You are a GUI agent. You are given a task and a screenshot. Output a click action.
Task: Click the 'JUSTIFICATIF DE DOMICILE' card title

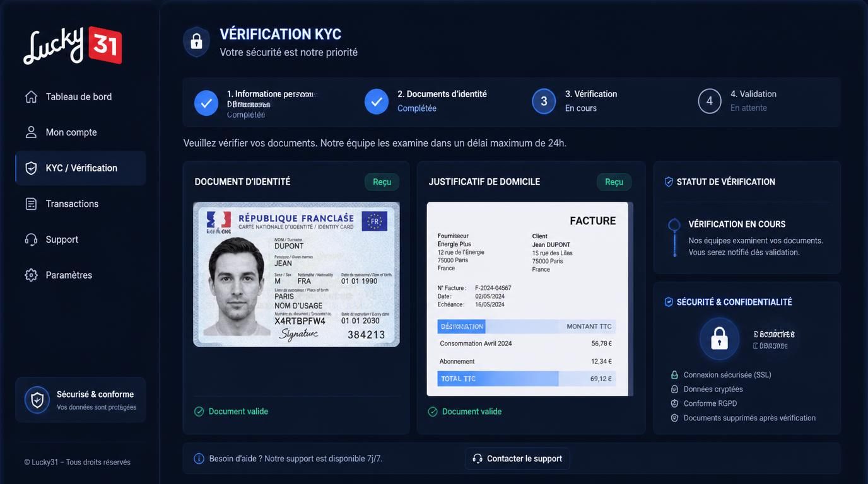[484, 182]
